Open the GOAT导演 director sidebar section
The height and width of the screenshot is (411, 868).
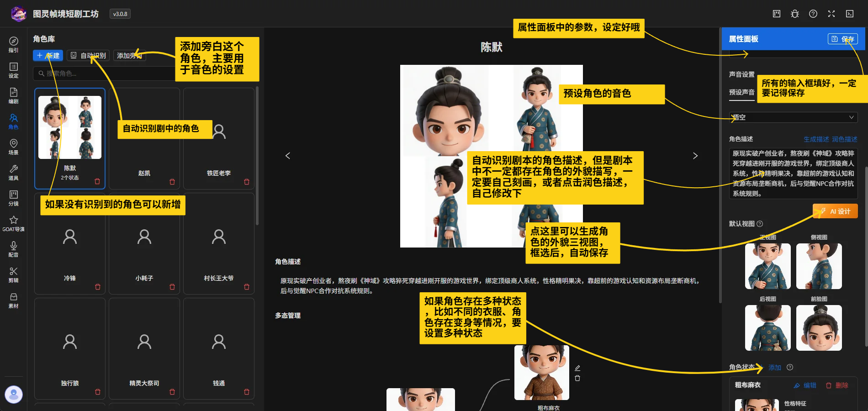click(x=14, y=224)
